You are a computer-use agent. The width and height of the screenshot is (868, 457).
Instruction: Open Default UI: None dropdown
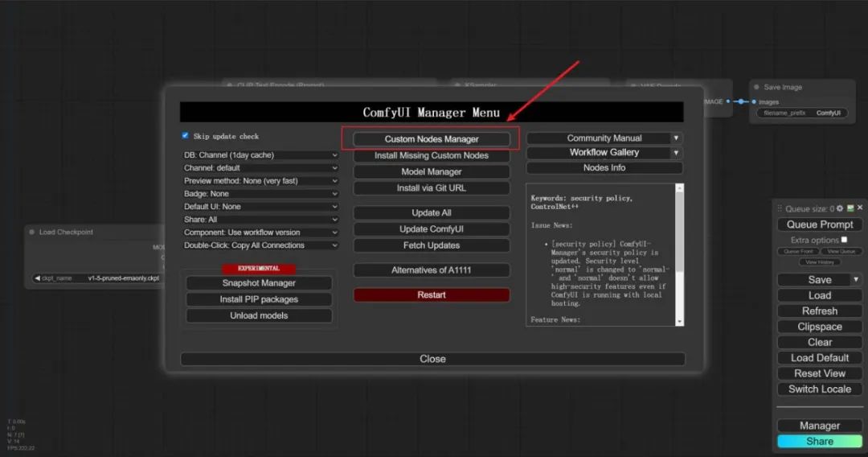tap(260, 207)
